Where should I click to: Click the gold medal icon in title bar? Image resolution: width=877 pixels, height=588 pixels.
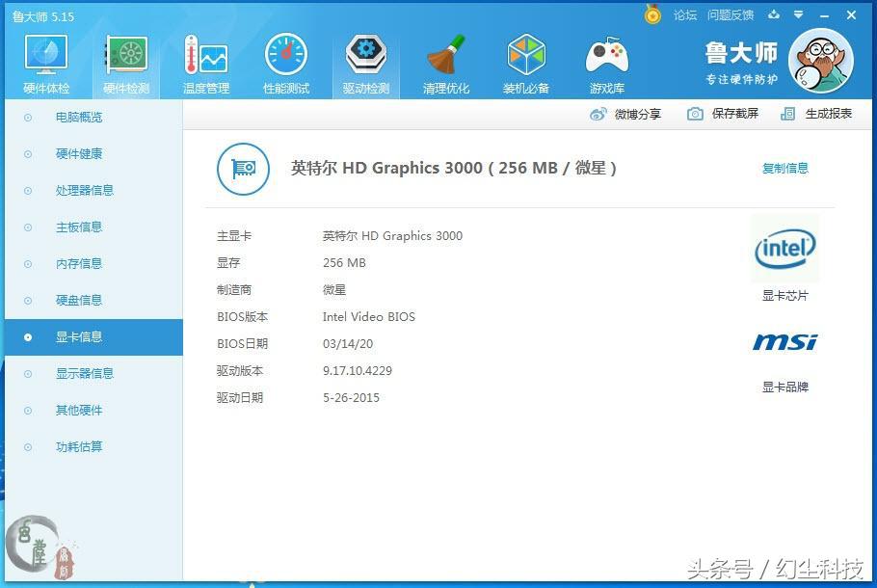(x=652, y=14)
